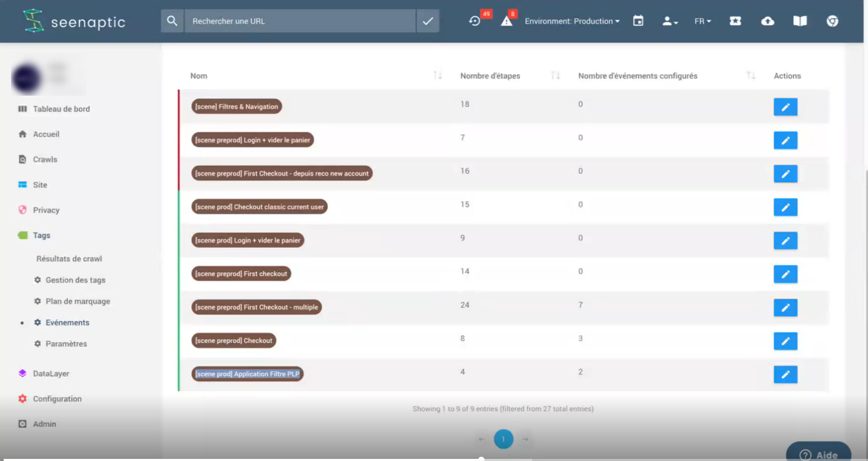
Task: Sort by Nombre d'événements configurés column
Action: pyautogui.click(x=751, y=76)
